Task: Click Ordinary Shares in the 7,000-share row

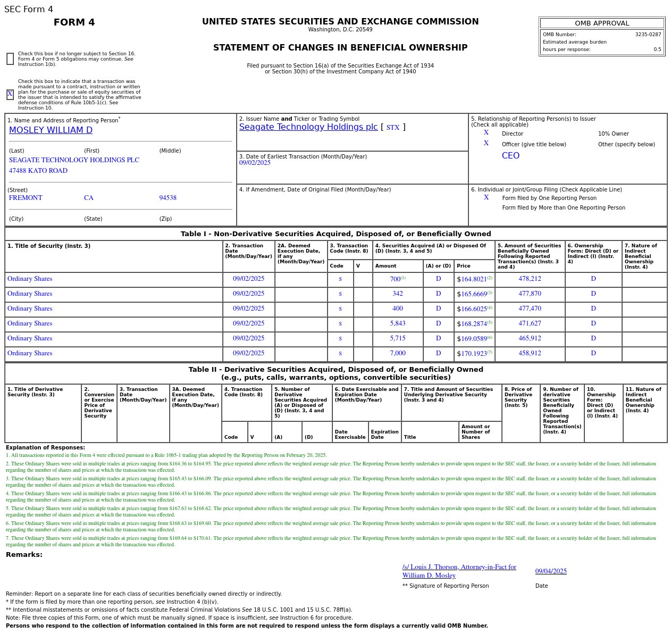Action: point(30,353)
